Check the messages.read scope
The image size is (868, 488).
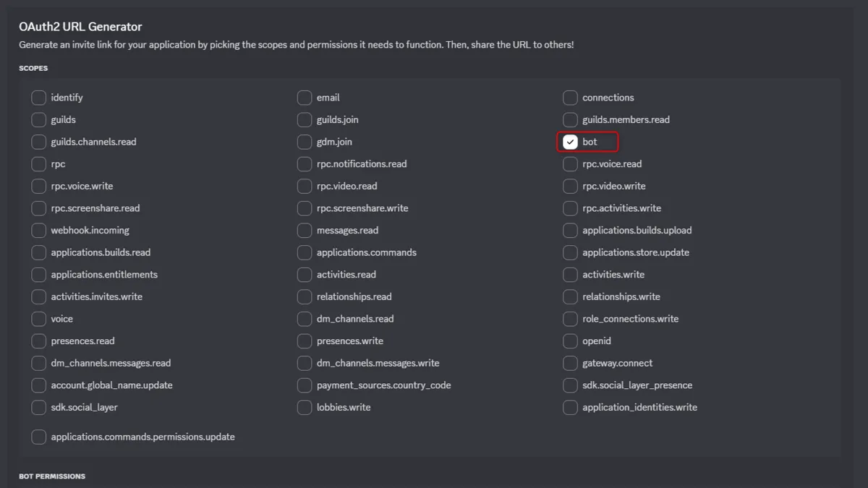(x=305, y=230)
